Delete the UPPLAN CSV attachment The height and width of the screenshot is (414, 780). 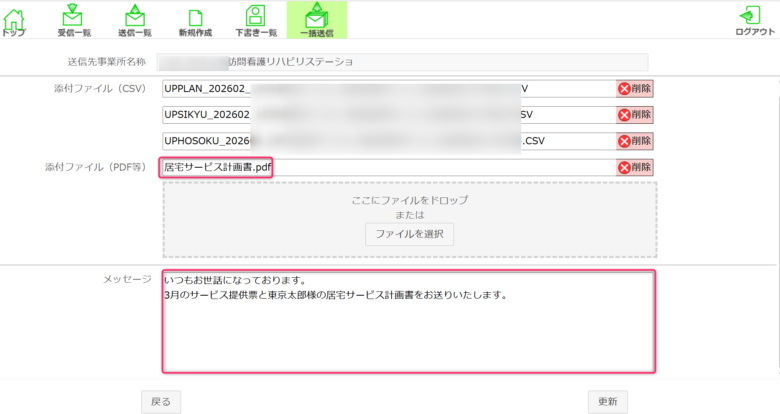pyautogui.click(x=635, y=89)
